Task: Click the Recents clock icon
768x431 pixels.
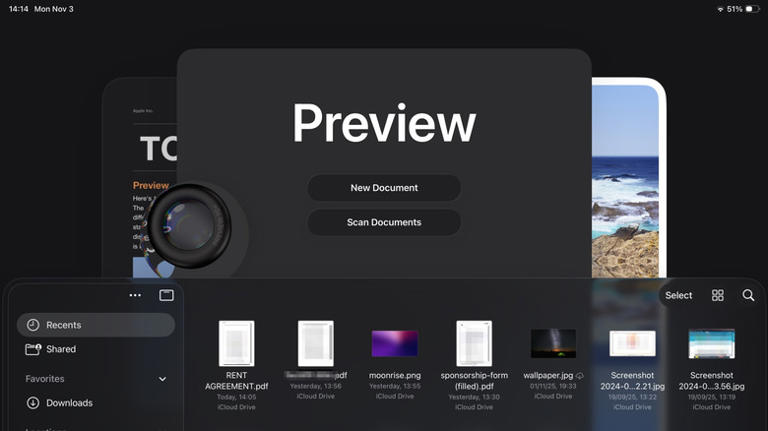Action: click(x=33, y=325)
